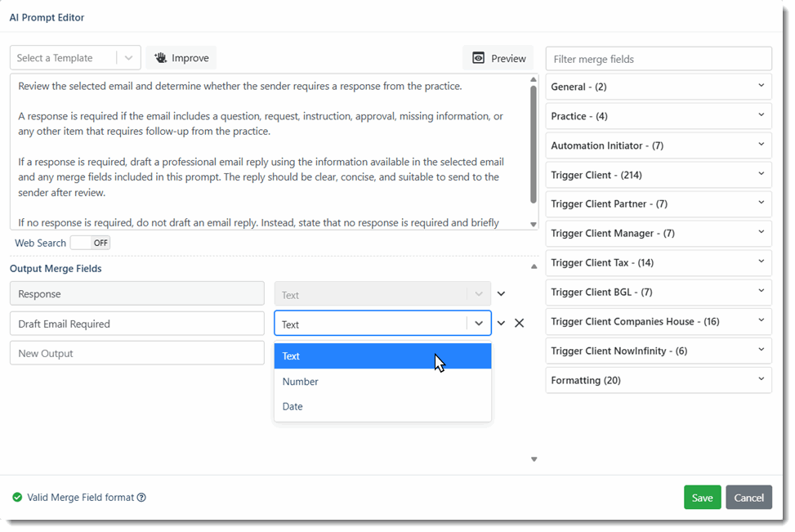
Task: Click the Preview eye icon
Action: click(x=478, y=58)
